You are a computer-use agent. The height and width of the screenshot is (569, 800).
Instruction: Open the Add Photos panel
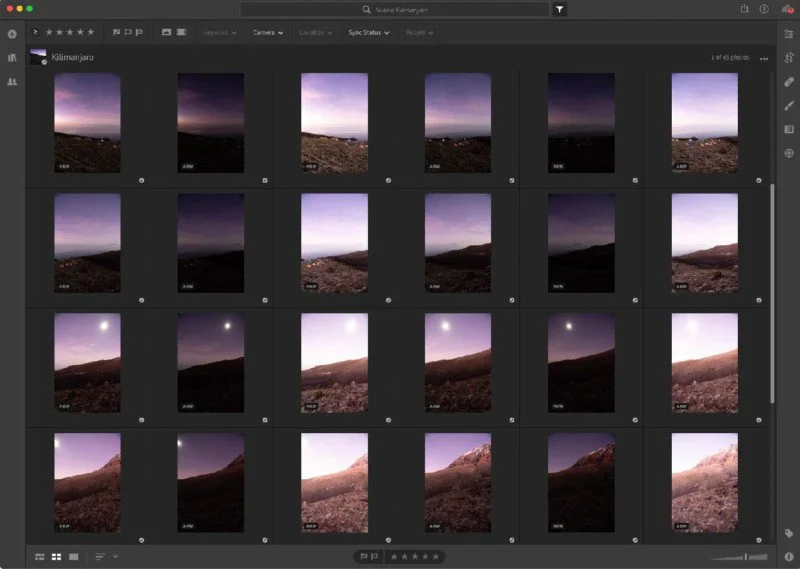pyautogui.click(x=12, y=34)
